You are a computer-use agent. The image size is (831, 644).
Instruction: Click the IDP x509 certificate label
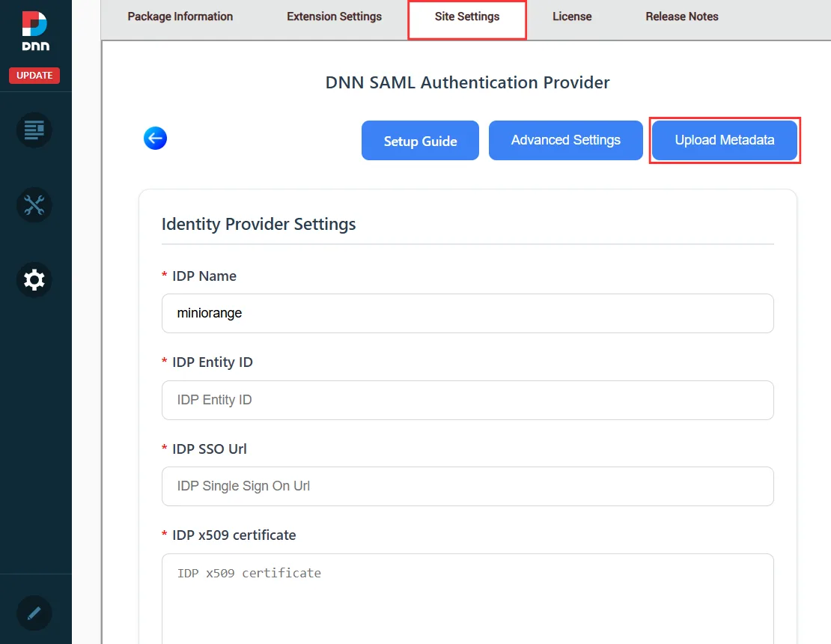pyautogui.click(x=234, y=535)
